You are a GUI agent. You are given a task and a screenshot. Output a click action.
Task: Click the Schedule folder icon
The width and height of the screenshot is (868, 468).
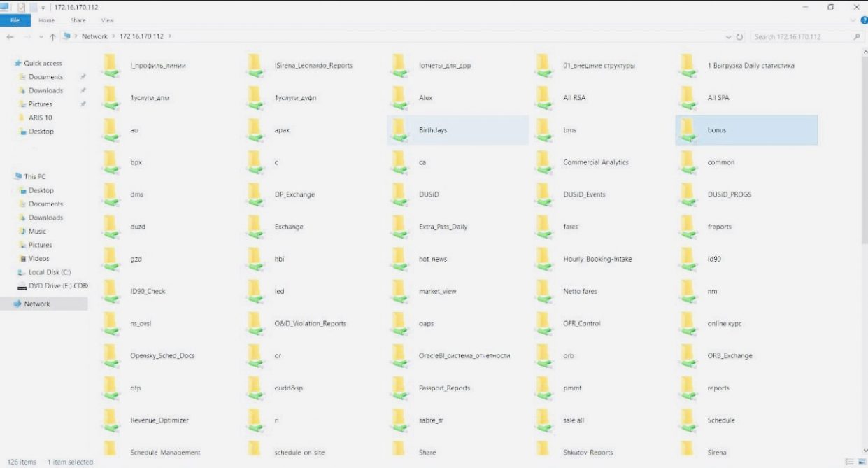[x=688, y=420]
